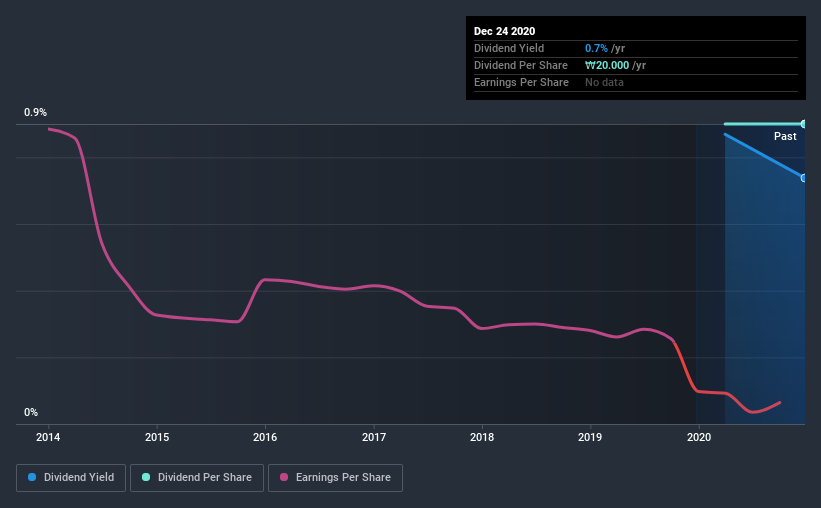Click the diagonal blue Dividend Yield line
The image size is (821, 508).
tap(763, 155)
